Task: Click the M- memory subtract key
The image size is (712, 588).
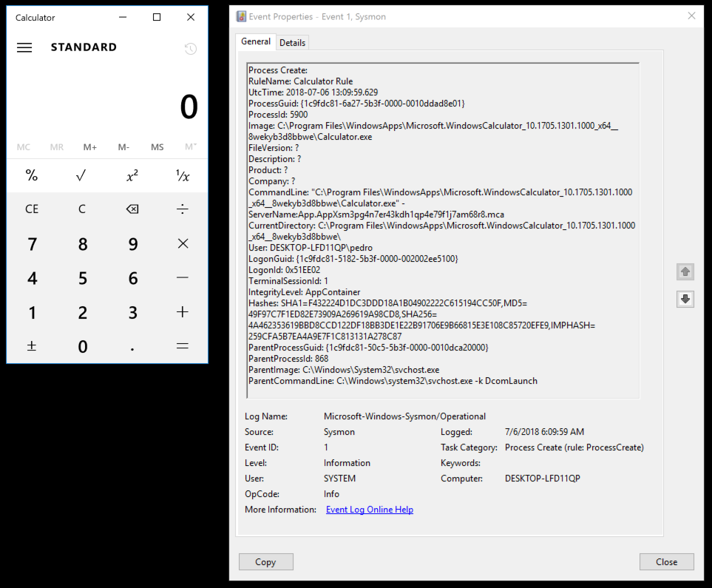Action: pyautogui.click(x=123, y=147)
